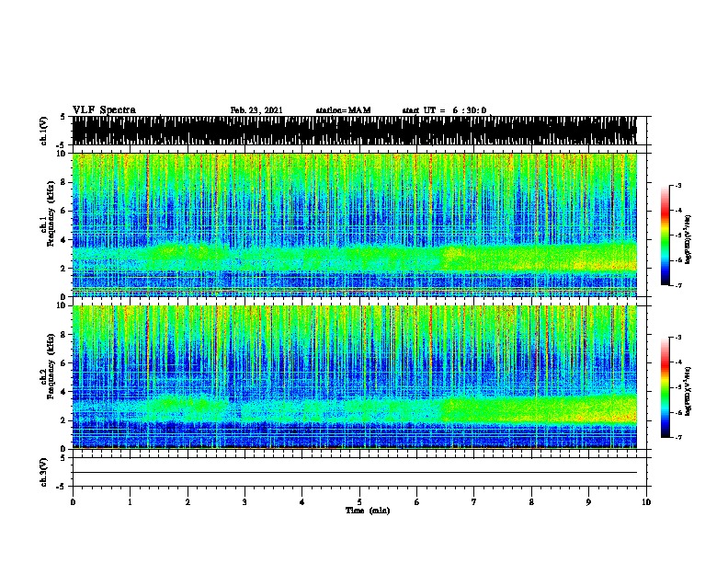The image size is (728, 563).
Task: Click time axis tick label "5"
Action: click(x=359, y=502)
